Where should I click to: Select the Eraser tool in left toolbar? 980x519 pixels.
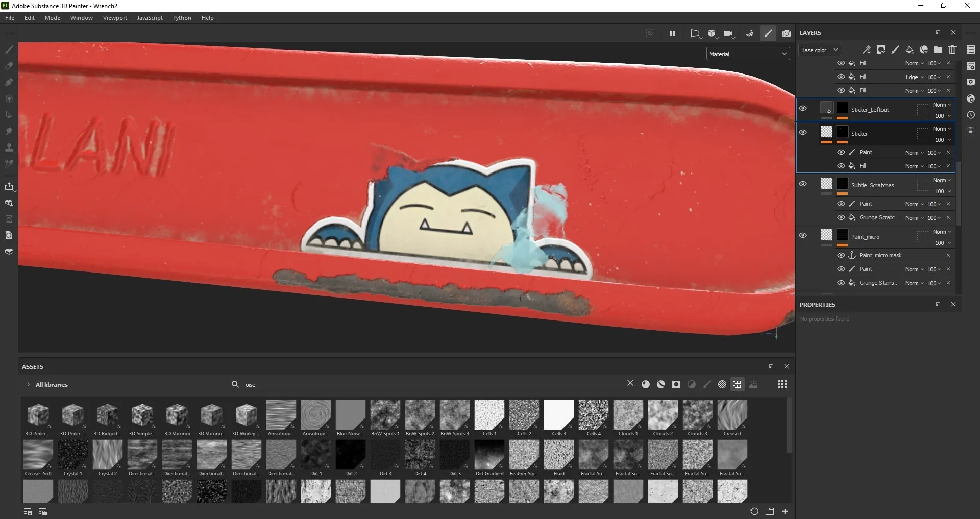click(x=9, y=66)
